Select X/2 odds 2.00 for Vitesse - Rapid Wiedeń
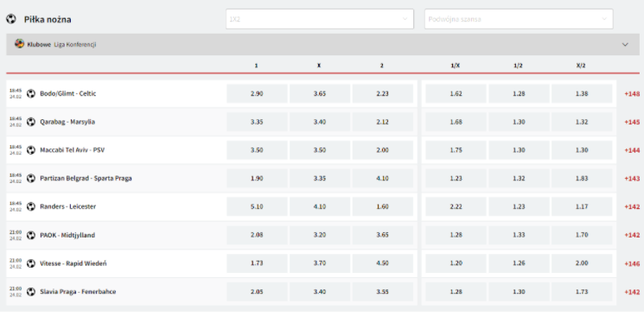 [582, 263]
